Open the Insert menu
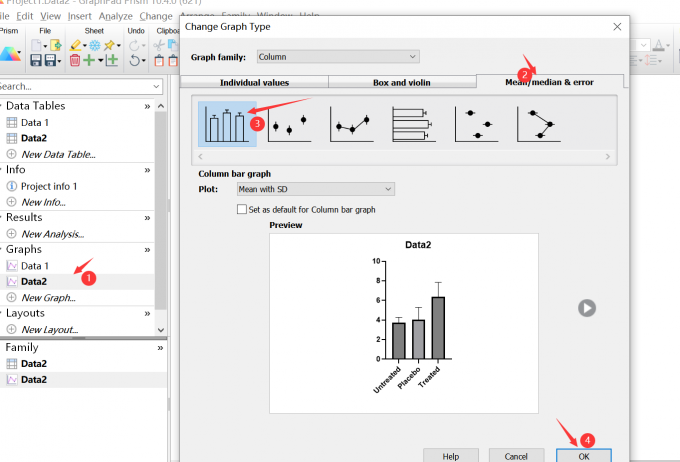The image size is (680, 462). tap(80, 16)
